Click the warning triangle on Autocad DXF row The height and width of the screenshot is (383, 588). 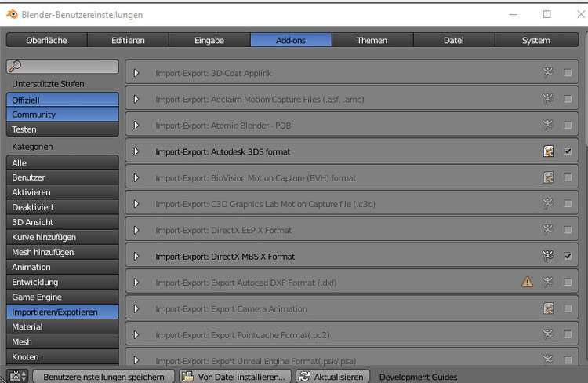point(528,282)
